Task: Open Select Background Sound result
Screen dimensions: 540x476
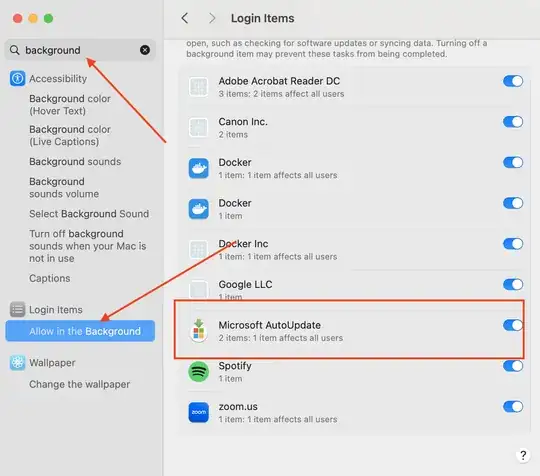Action: [x=89, y=214]
